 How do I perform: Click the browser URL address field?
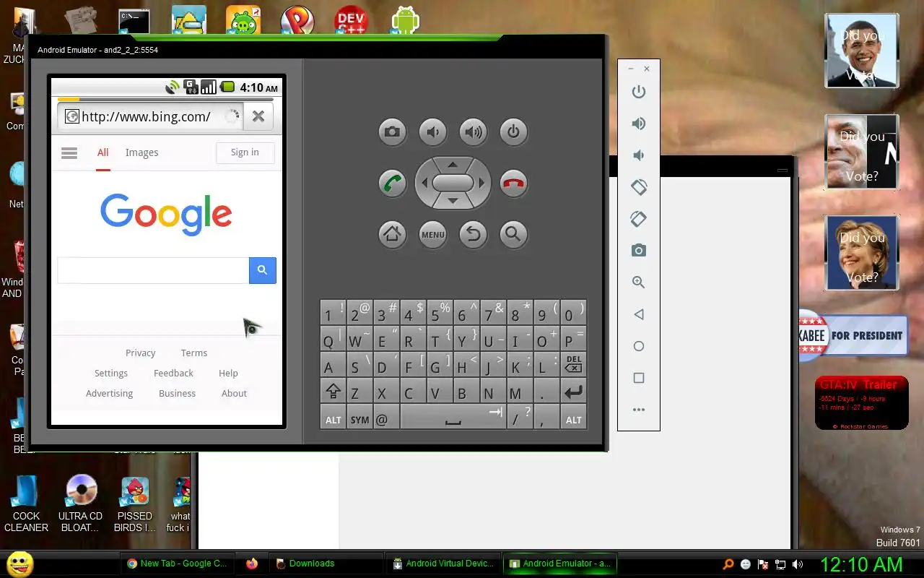pos(150,116)
